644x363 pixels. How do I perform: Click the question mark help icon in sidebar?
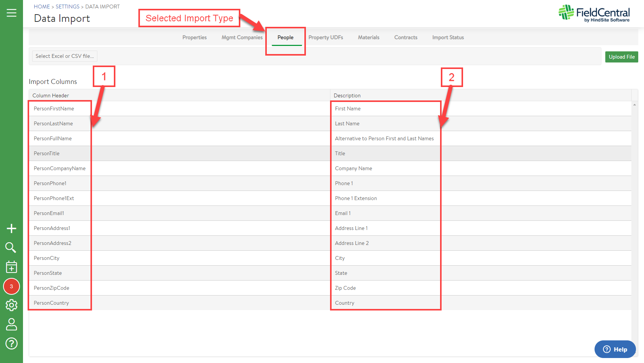11,343
